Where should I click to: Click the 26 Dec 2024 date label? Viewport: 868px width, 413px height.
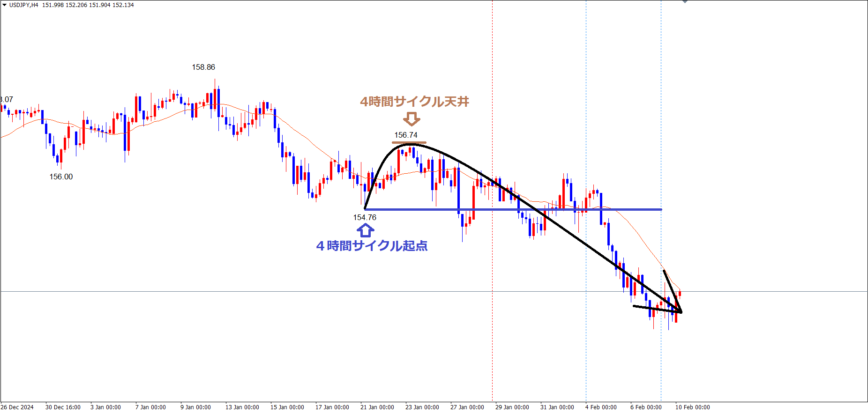(17, 407)
